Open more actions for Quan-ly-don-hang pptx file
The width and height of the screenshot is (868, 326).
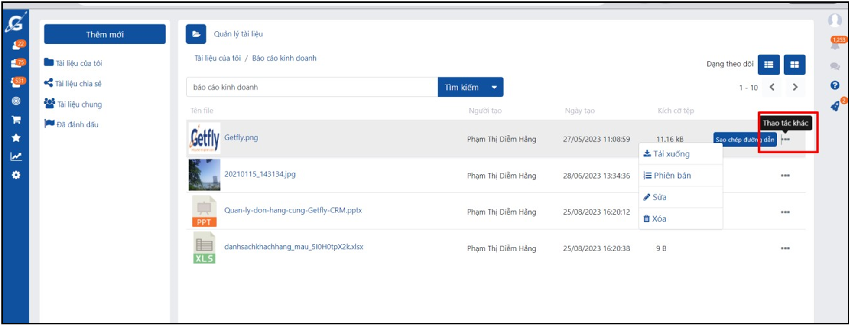click(x=785, y=212)
